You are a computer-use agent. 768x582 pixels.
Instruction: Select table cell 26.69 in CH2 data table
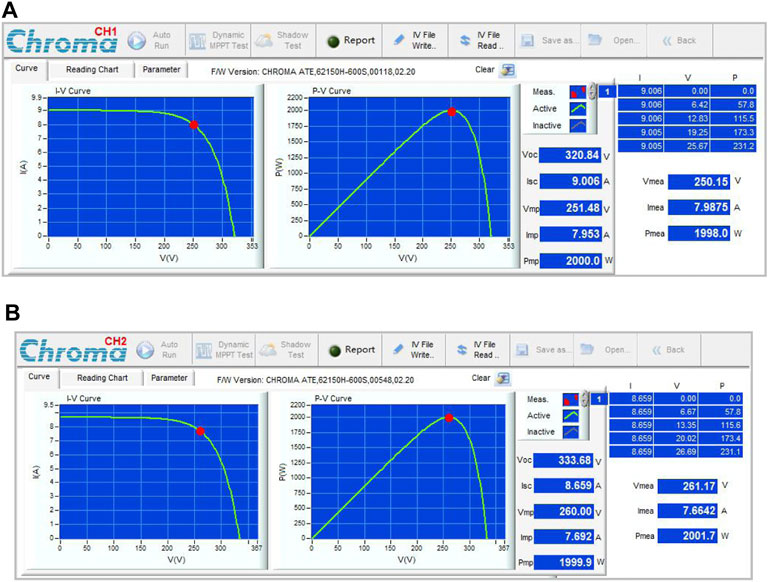click(676, 452)
